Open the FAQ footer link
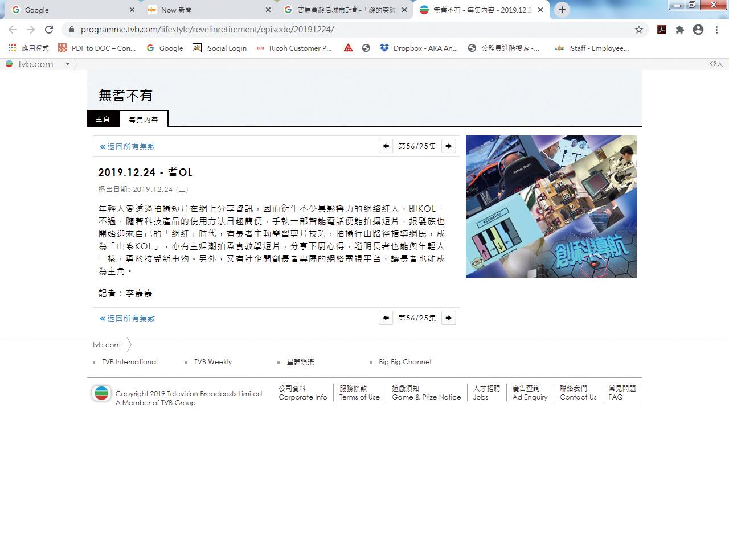Screen dimensions: 729x560 pos(622,393)
